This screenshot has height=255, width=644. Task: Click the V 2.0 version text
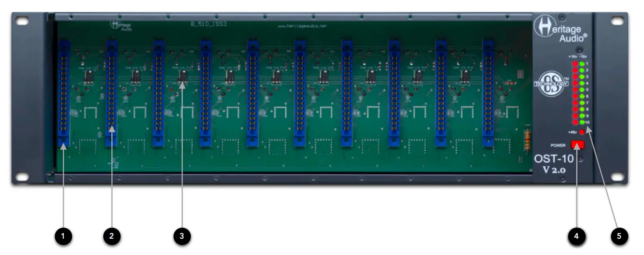554,169
